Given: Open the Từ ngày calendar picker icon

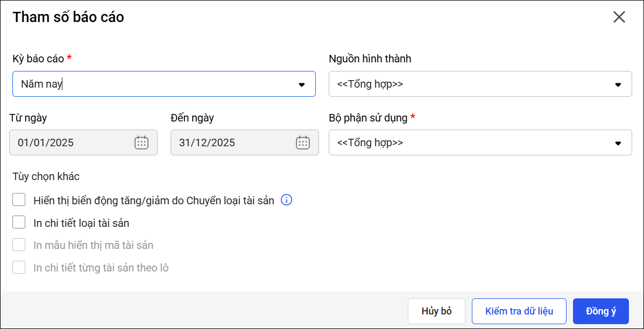Looking at the screenshot, I should pyautogui.click(x=141, y=142).
